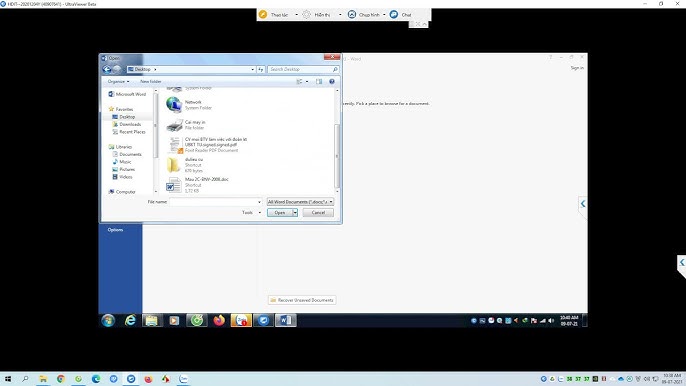Open Tools dropdown menu
686x386 pixels.
[x=251, y=212]
